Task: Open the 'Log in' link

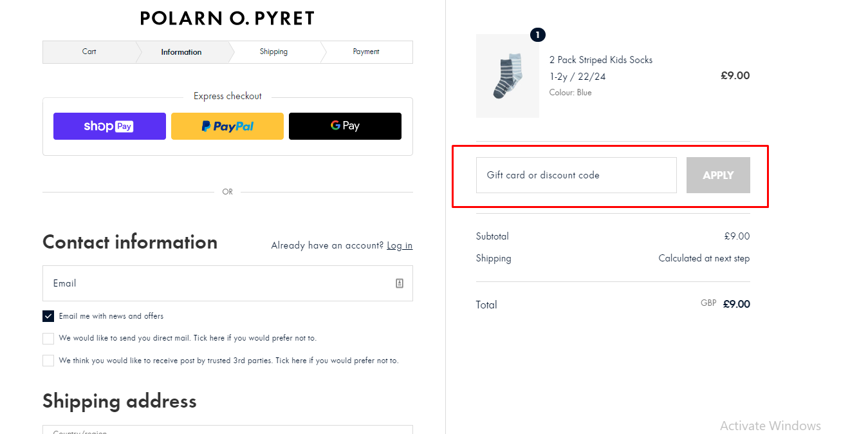Action: click(x=400, y=245)
